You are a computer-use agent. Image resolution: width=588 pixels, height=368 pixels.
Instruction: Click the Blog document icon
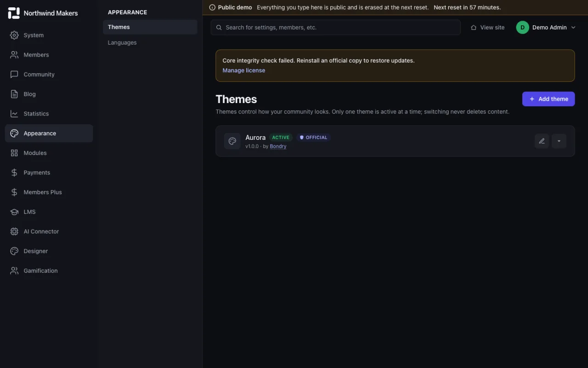click(x=14, y=94)
